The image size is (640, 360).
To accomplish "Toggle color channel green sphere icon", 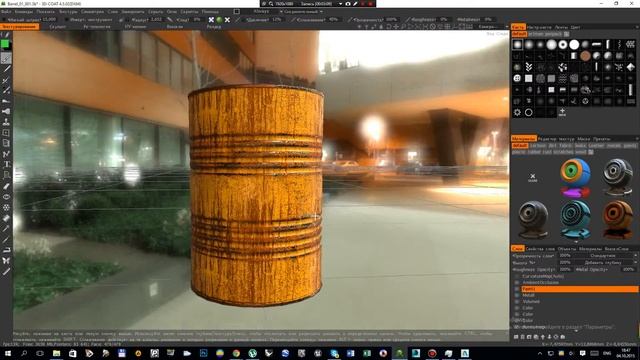I will click(x=219, y=19).
